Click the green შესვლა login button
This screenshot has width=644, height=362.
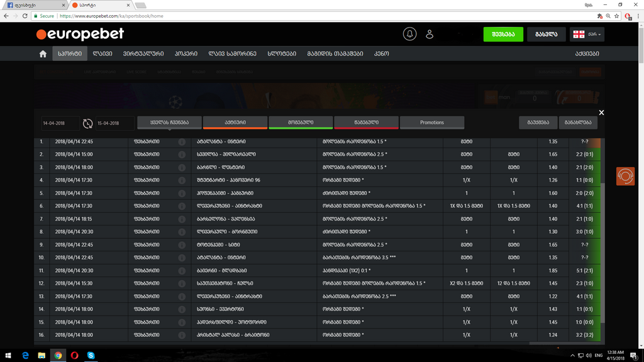(x=503, y=34)
